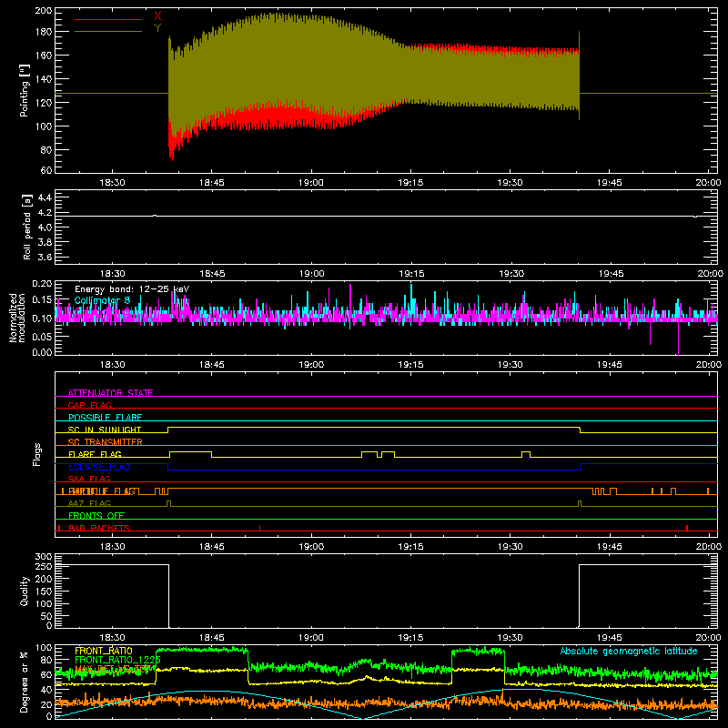Click the 'Pointing ["]' vertical axis label
728x728 pixels.
pyautogui.click(x=25, y=90)
